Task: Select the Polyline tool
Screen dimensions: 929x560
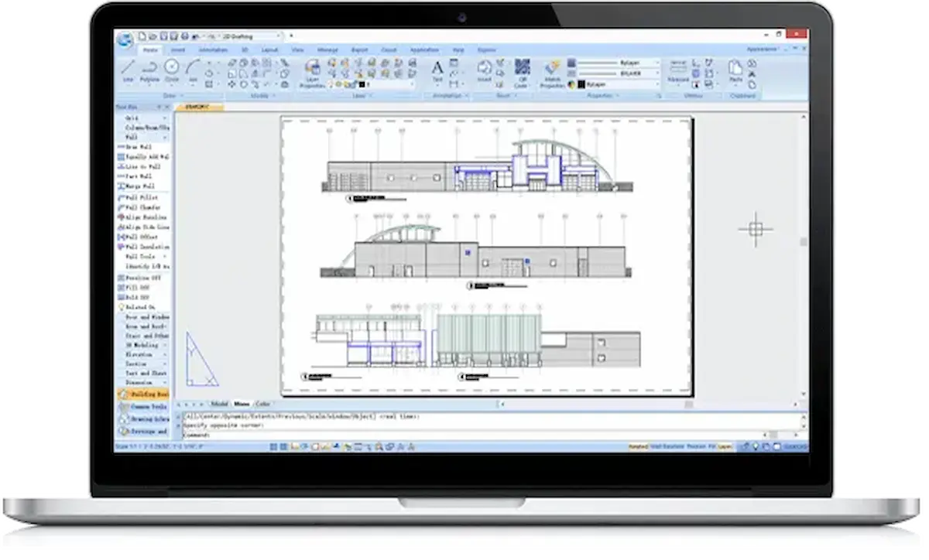Action: (x=149, y=67)
